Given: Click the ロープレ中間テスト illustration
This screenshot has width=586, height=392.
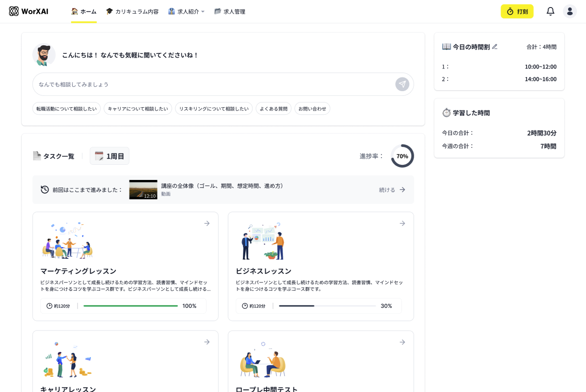Looking at the screenshot, I should pyautogui.click(x=263, y=359).
